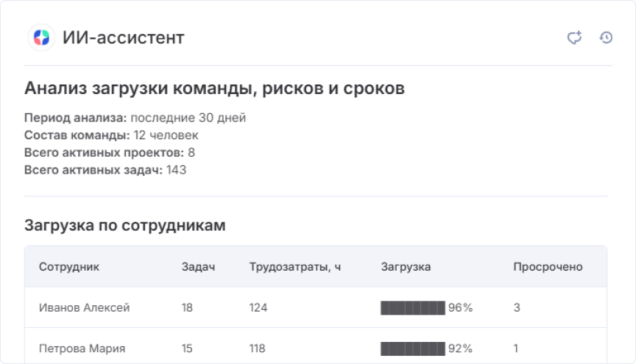The image size is (636, 364).
Task: Open the chat history icon
Action: (606, 38)
